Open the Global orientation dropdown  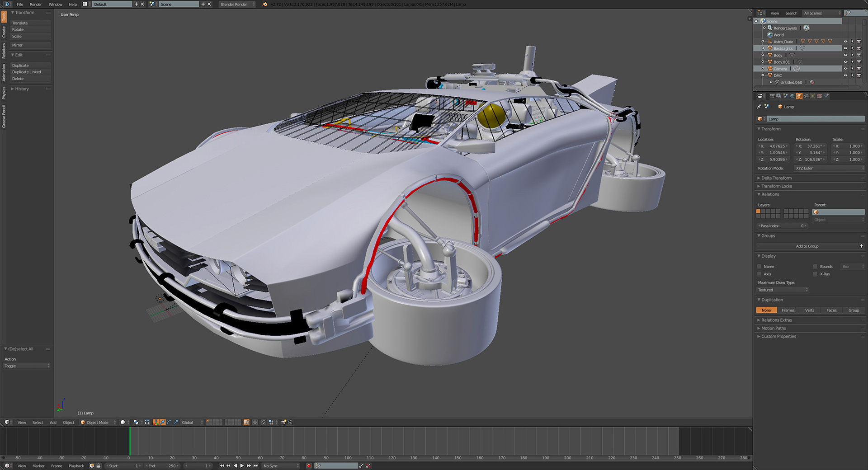coord(192,422)
